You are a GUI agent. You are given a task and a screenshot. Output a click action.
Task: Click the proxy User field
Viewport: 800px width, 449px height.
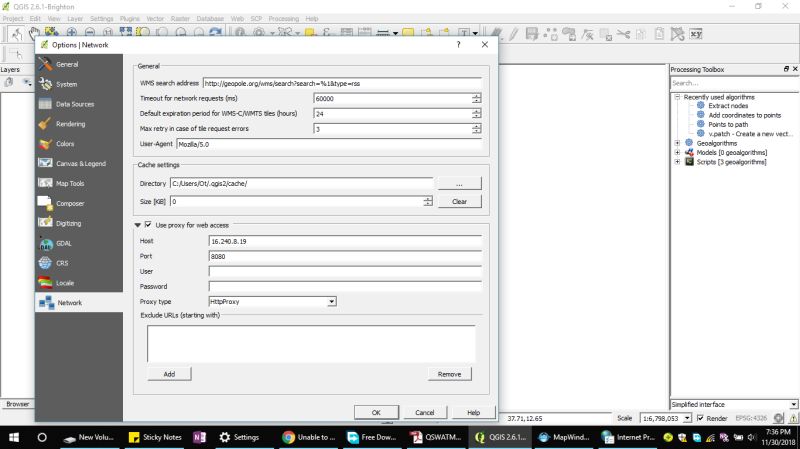(345, 271)
